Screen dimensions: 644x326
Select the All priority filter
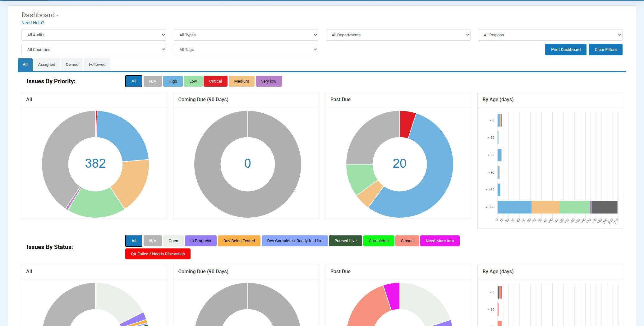tap(134, 81)
